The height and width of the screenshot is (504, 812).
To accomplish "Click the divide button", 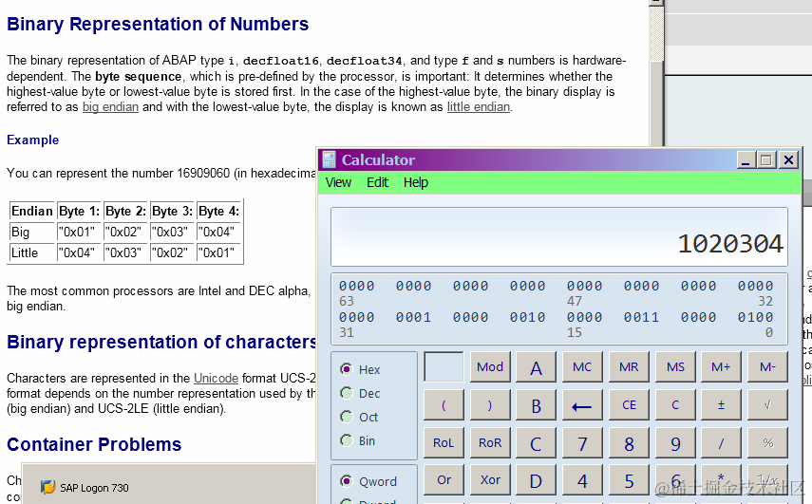I will [x=721, y=443].
